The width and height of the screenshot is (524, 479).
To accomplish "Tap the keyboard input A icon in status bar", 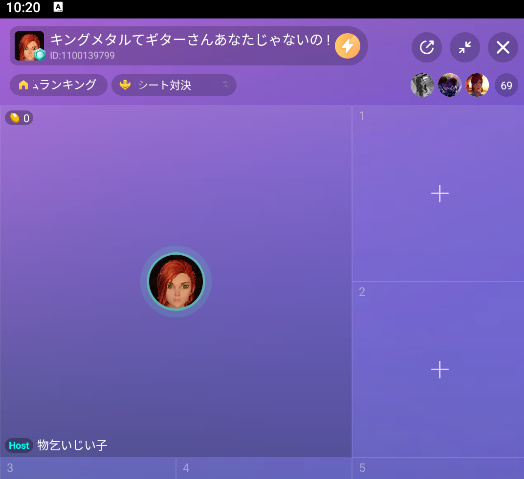I will [x=58, y=7].
